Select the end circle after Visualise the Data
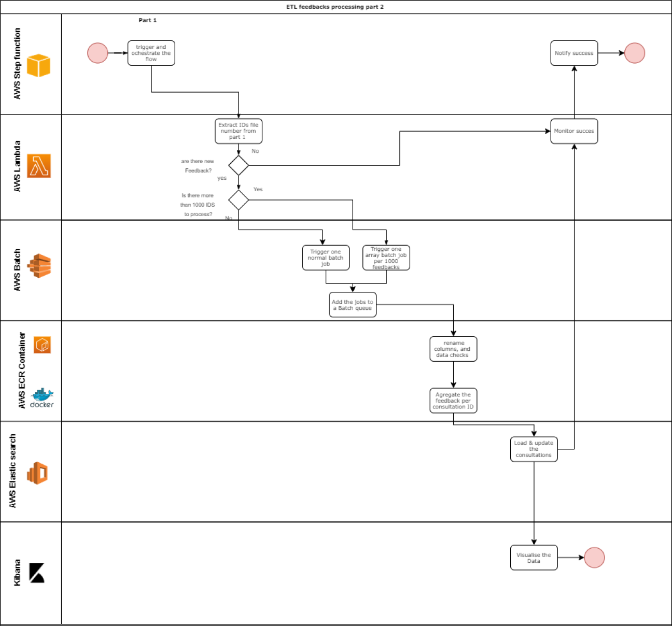 pos(594,558)
